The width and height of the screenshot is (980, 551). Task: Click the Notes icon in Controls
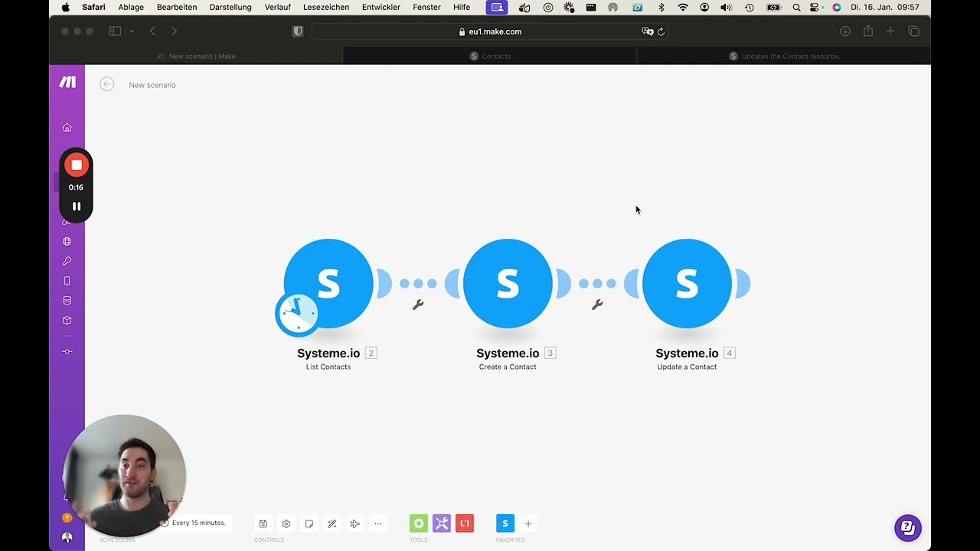click(309, 523)
